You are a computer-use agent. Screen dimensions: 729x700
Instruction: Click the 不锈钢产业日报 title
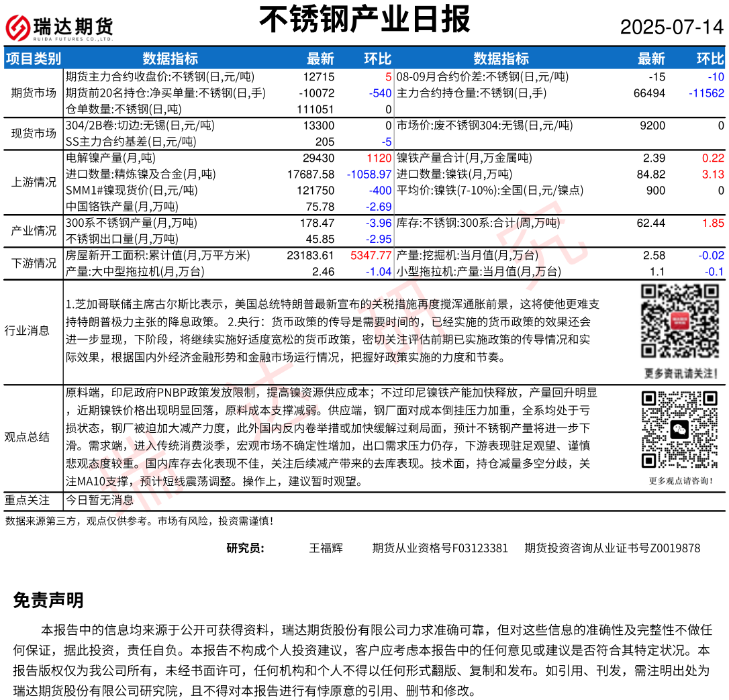coord(364,20)
